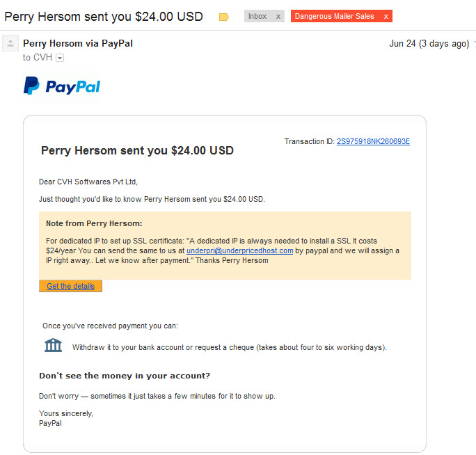Click the yellow importance marker tag

tap(223, 17)
